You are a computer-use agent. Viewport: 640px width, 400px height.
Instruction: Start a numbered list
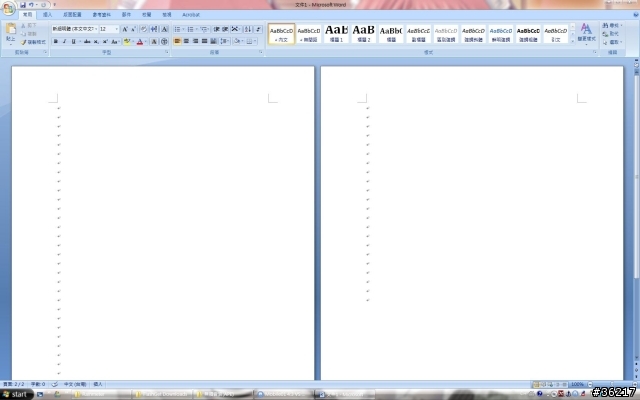coord(190,29)
